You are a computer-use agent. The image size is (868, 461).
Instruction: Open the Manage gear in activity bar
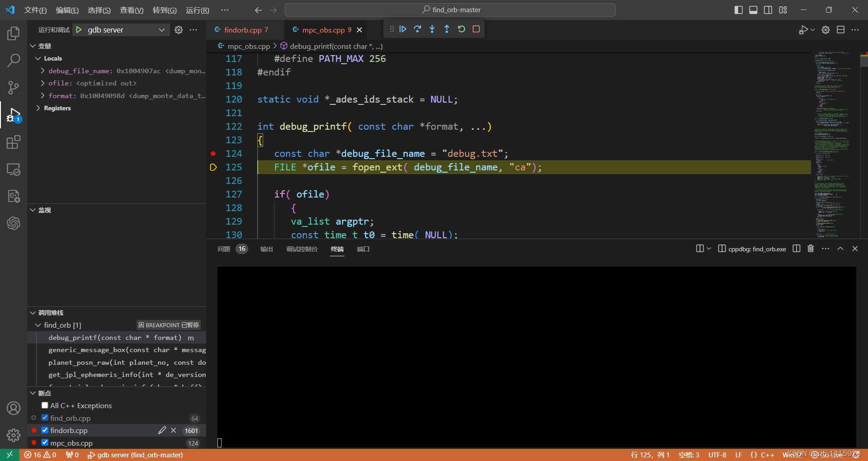[x=14, y=435]
